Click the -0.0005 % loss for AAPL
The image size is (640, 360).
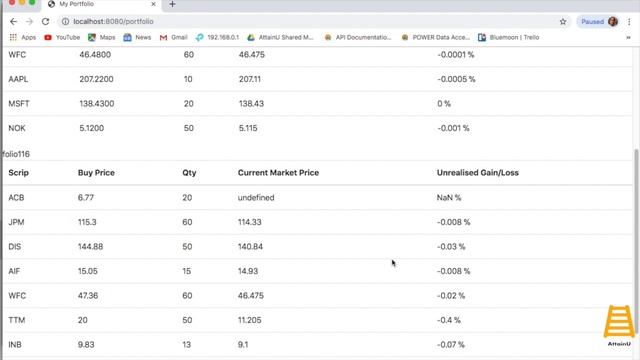[x=456, y=79]
